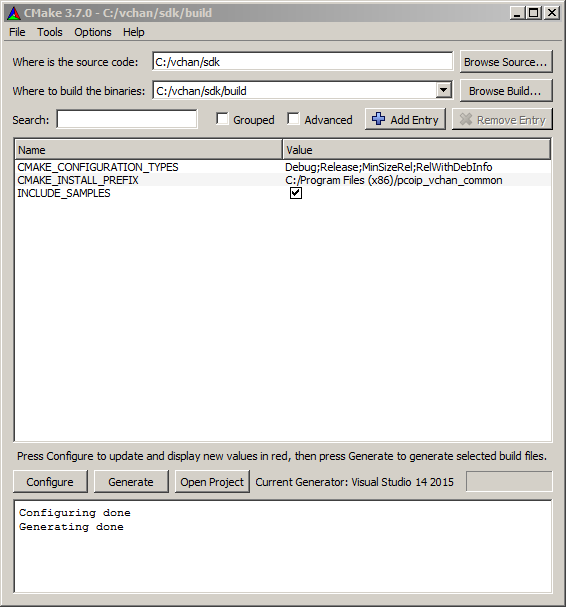Open the Options menu
This screenshot has width=566, height=608.
coord(93,32)
